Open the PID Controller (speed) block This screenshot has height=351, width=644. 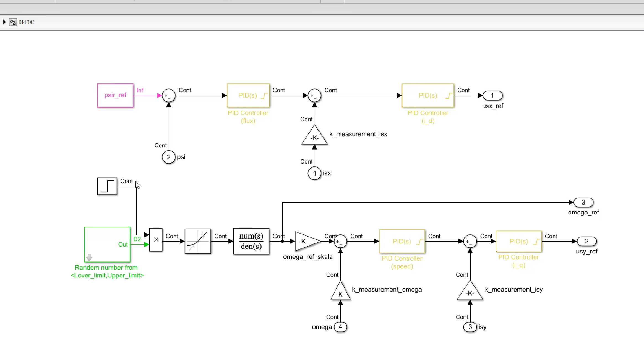(x=402, y=241)
